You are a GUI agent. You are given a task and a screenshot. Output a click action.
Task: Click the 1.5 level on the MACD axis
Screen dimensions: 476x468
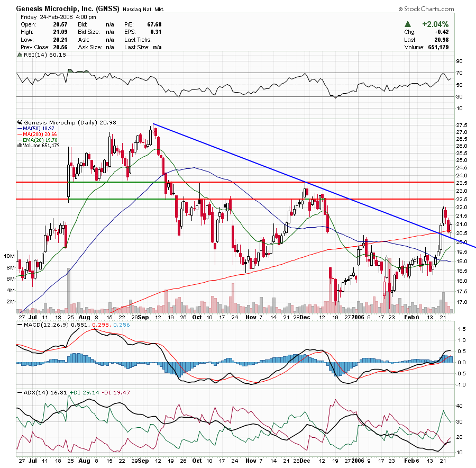(x=462, y=329)
